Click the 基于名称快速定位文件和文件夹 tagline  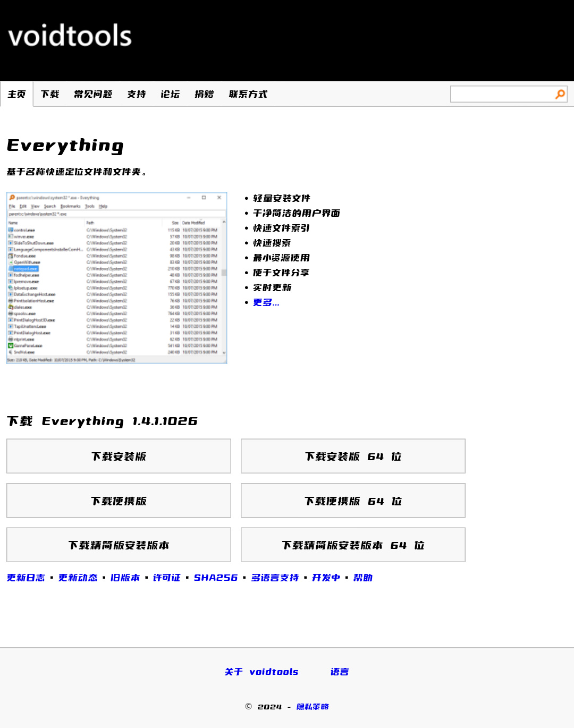coord(77,172)
